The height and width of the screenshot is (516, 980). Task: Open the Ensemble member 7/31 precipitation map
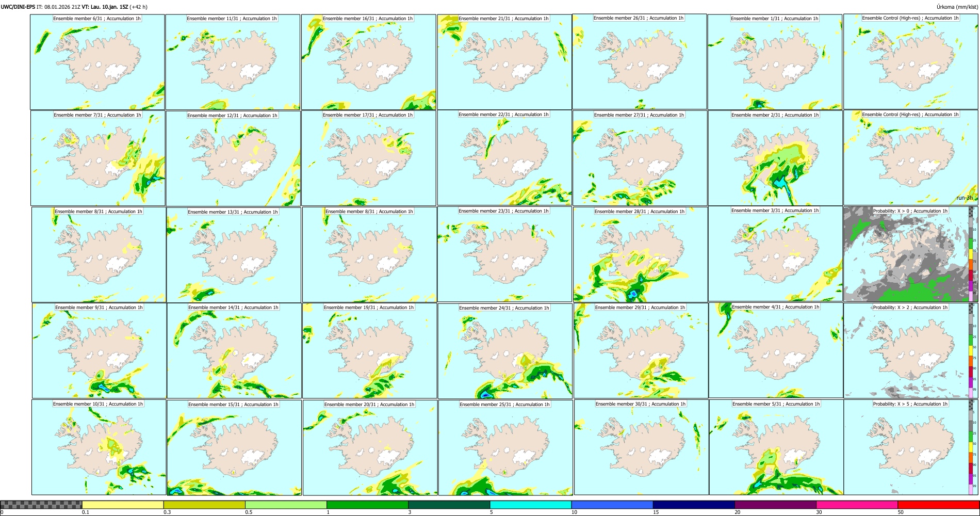98,158
